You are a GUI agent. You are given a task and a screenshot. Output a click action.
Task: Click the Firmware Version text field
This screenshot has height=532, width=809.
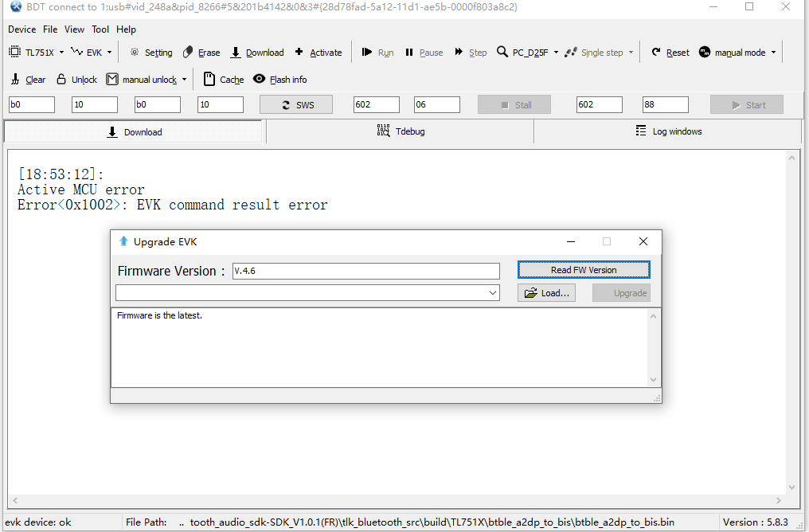[365, 271]
